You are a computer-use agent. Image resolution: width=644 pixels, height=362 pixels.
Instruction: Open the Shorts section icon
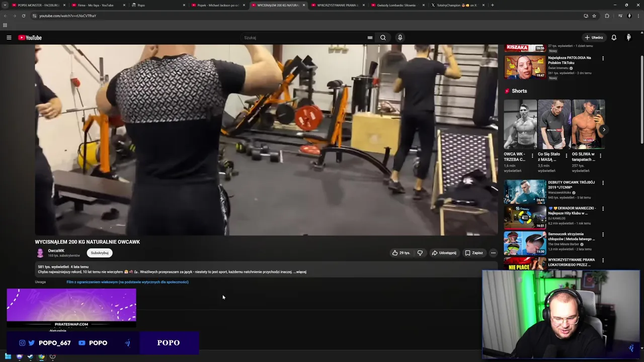tap(507, 91)
